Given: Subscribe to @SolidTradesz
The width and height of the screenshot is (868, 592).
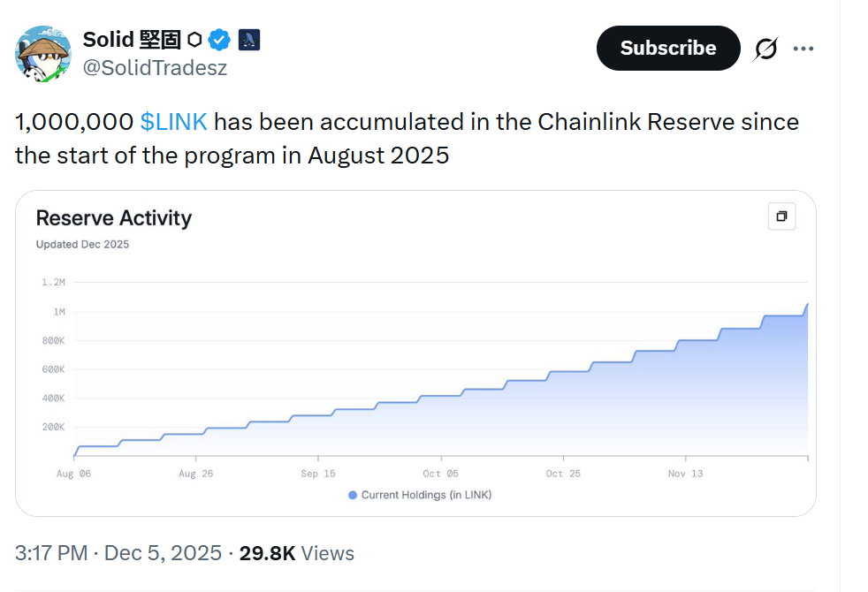Looking at the screenshot, I should tap(668, 48).
